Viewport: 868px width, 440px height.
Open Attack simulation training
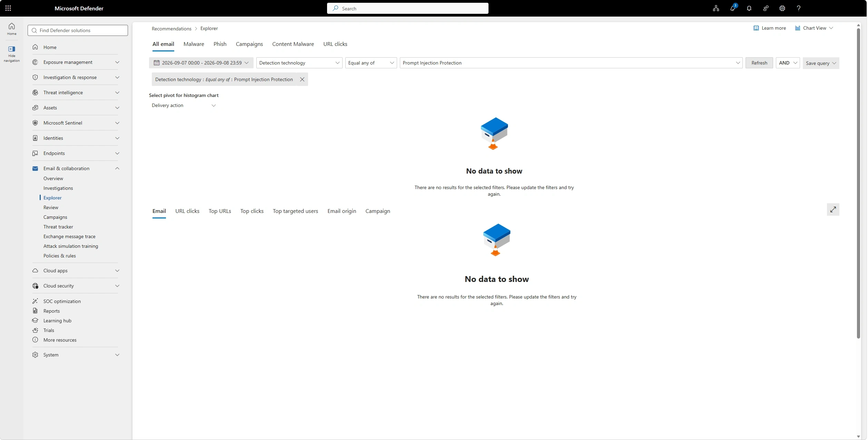(x=71, y=246)
